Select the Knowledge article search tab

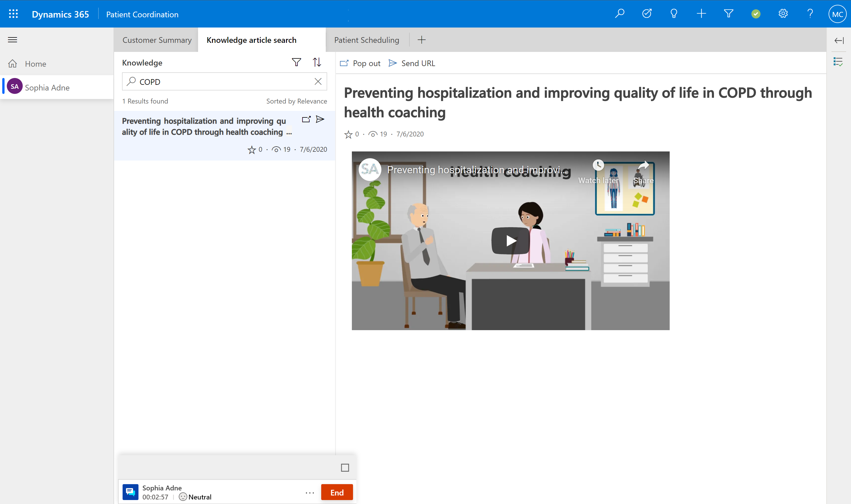tap(251, 40)
